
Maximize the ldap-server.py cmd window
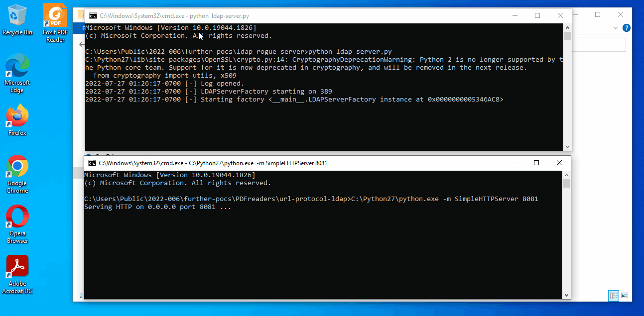click(x=537, y=15)
